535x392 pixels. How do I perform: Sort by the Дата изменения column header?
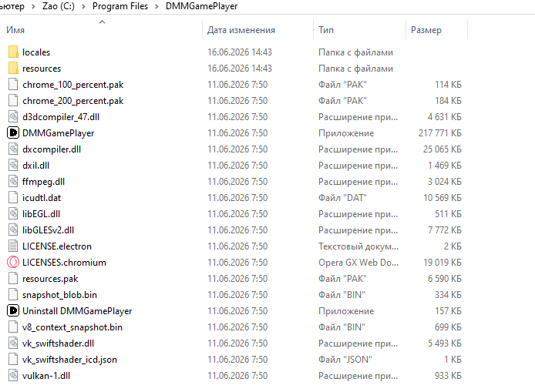(241, 30)
